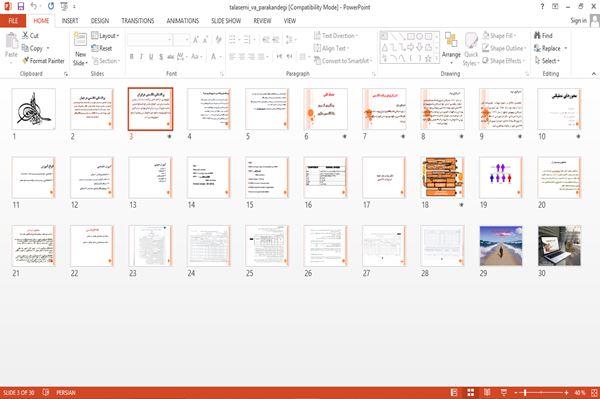Switch to Normal view in status bar
Viewport: 600px width, 399px height.
tap(454, 392)
